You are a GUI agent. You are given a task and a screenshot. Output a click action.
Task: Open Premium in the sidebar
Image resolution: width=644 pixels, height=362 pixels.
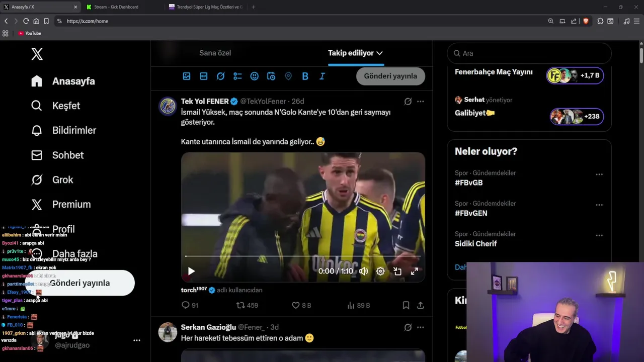point(61,204)
